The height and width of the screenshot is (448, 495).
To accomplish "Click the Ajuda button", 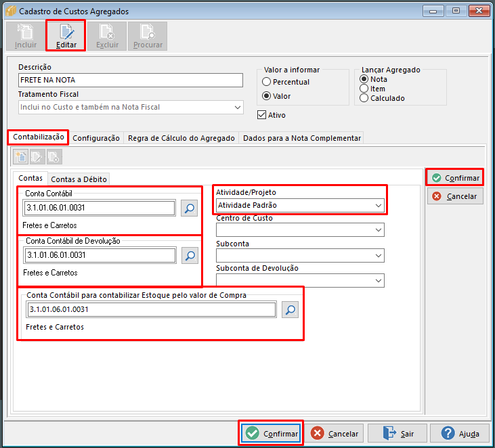I will pos(460,434).
